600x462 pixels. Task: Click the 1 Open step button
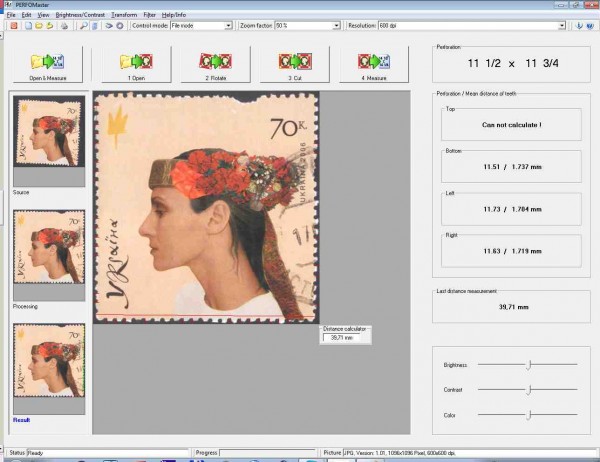click(x=136, y=65)
